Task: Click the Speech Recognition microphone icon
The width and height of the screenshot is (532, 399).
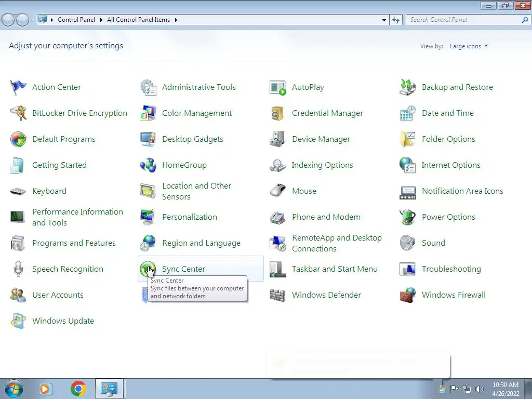Action: (x=18, y=269)
